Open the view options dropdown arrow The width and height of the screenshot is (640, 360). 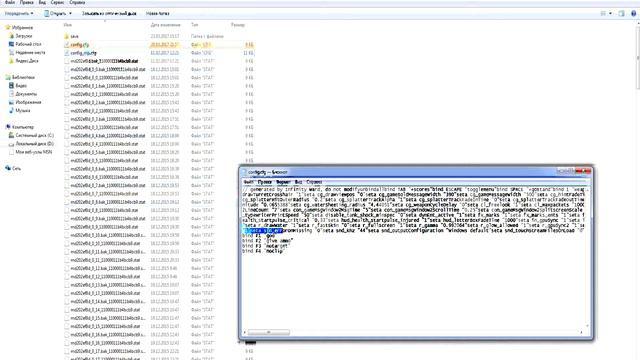click(x=611, y=13)
